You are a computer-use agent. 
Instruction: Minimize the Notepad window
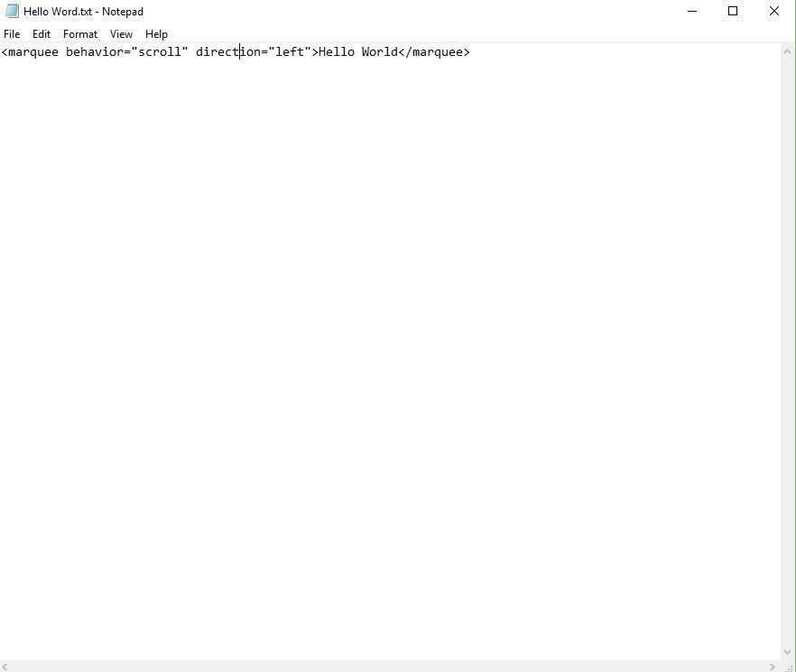click(692, 11)
